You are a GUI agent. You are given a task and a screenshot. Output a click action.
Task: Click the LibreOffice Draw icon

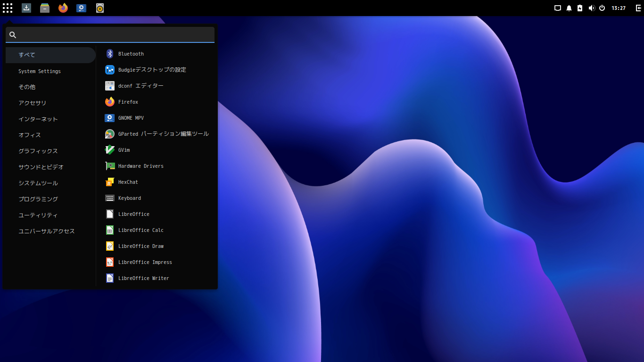[110, 246]
